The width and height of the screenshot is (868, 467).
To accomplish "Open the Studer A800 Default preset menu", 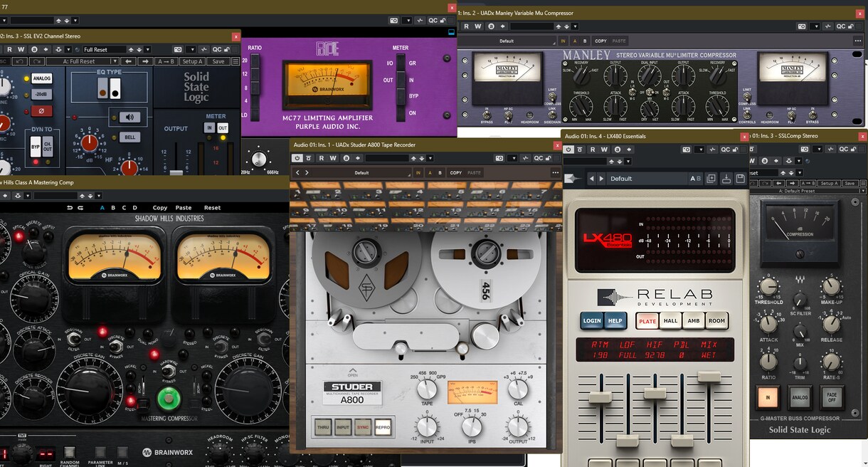I will pyautogui.click(x=361, y=173).
